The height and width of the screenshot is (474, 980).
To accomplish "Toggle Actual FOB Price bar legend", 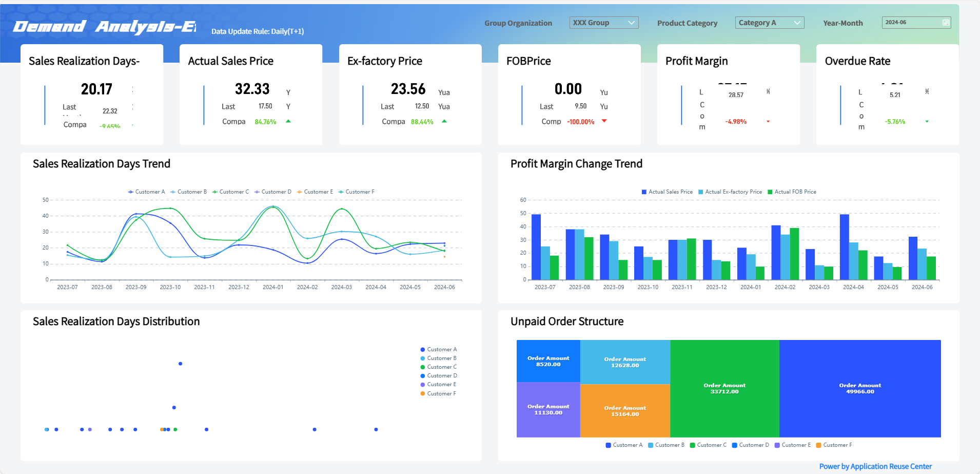I will (792, 192).
